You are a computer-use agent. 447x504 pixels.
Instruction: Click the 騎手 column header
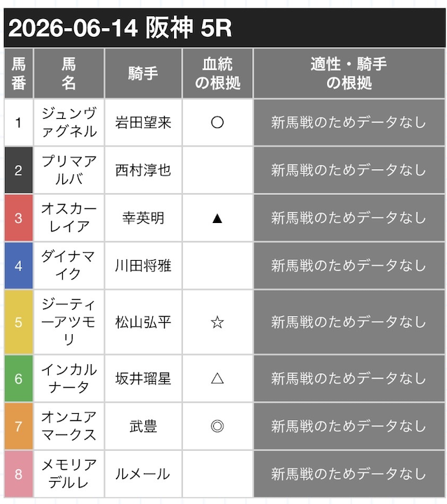pos(143,73)
